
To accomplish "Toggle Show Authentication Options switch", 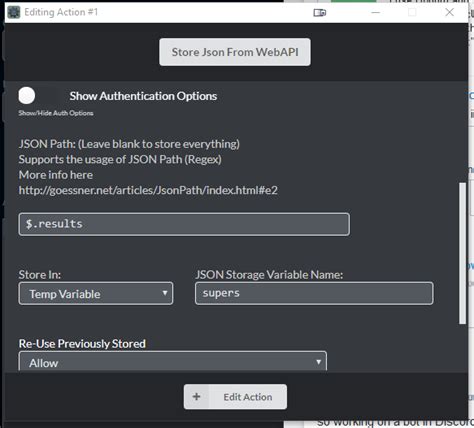I will point(27,96).
